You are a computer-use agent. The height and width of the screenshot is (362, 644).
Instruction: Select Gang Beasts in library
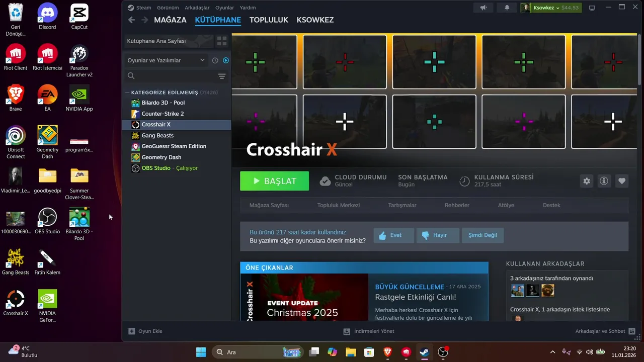(176, 135)
